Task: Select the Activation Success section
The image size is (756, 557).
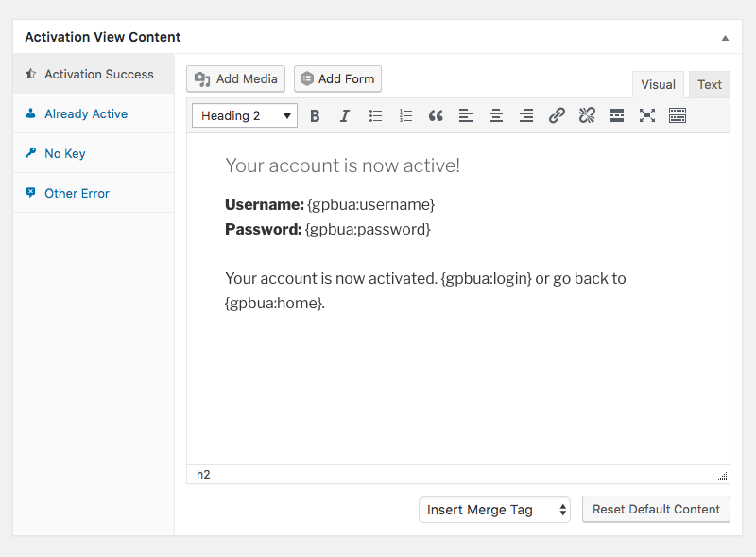Action: point(94,74)
